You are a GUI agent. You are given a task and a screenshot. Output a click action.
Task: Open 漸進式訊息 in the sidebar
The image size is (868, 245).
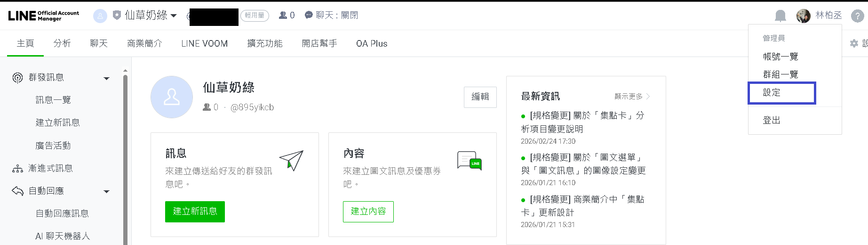click(x=50, y=168)
